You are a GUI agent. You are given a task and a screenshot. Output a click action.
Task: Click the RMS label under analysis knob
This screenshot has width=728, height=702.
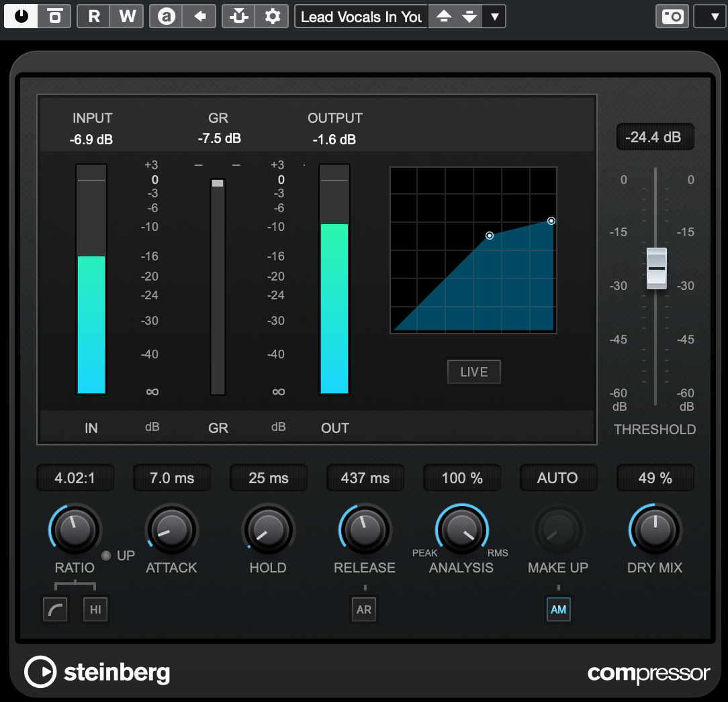click(x=498, y=553)
